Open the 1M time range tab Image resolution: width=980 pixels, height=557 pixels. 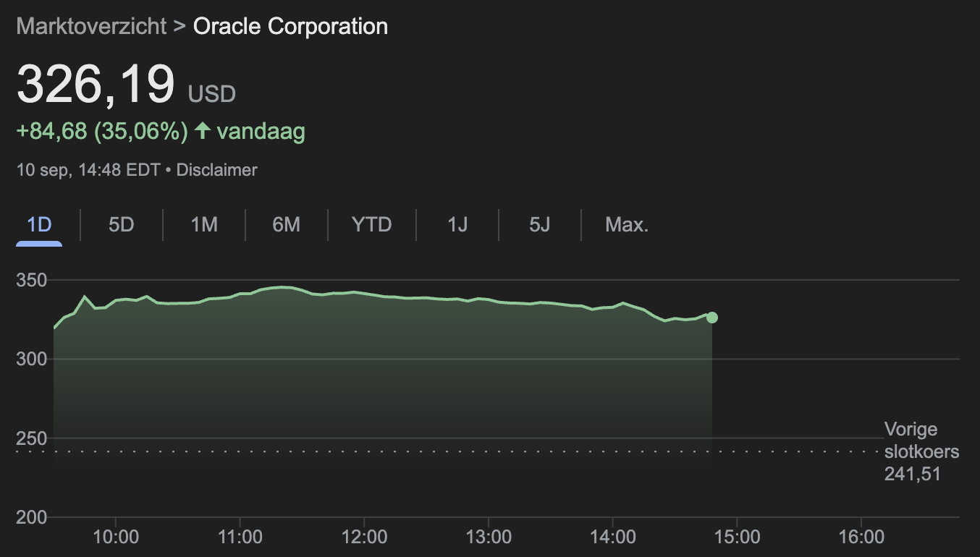(x=204, y=224)
